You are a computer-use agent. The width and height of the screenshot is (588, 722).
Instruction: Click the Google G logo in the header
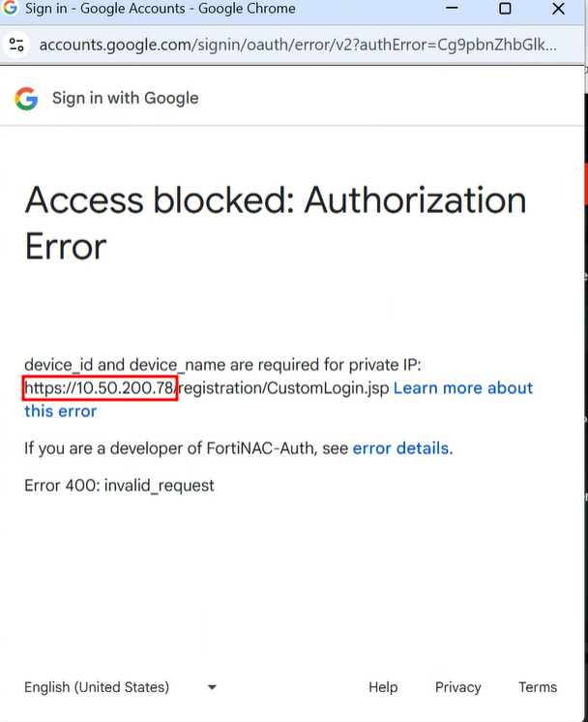click(26, 98)
